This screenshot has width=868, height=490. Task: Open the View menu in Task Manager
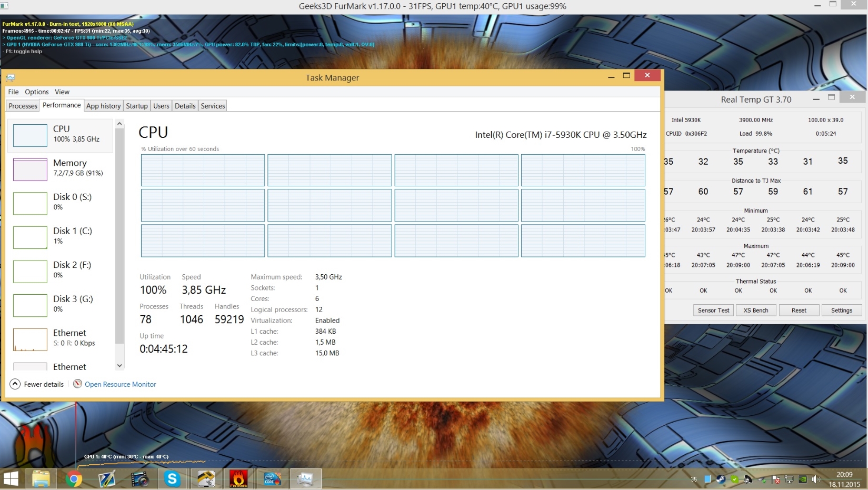62,92
